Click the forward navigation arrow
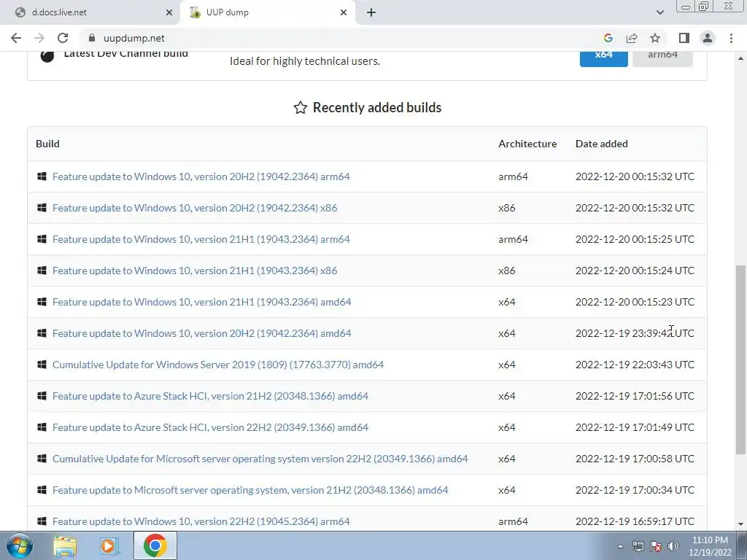Image resolution: width=747 pixels, height=560 pixels. tap(39, 38)
